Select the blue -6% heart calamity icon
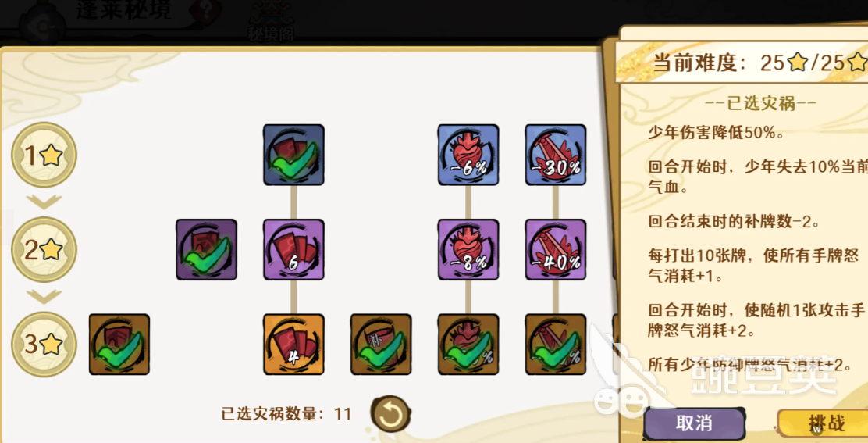Viewport: 868px width, 443px height. pyautogui.click(x=468, y=155)
